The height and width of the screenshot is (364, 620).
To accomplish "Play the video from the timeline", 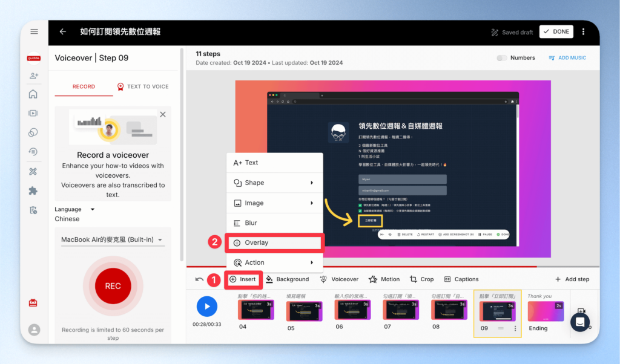I will tap(207, 307).
